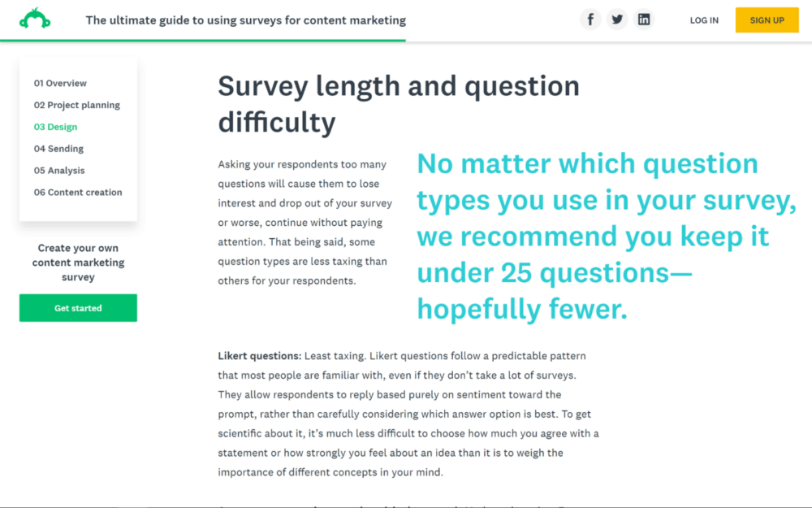Open the SIGN UP page

[767, 20]
